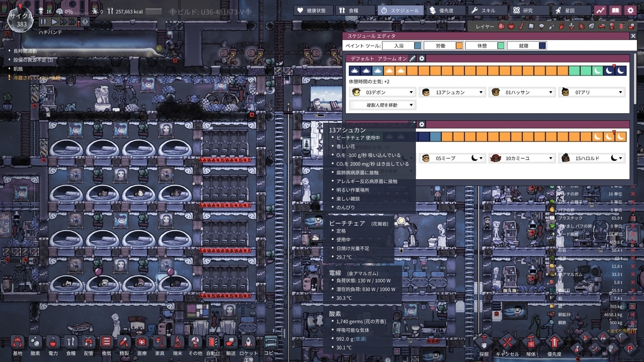Toggle the temperature thermometer overlay
This screenshot has width=644, height=362.
(x=521, y=26)
